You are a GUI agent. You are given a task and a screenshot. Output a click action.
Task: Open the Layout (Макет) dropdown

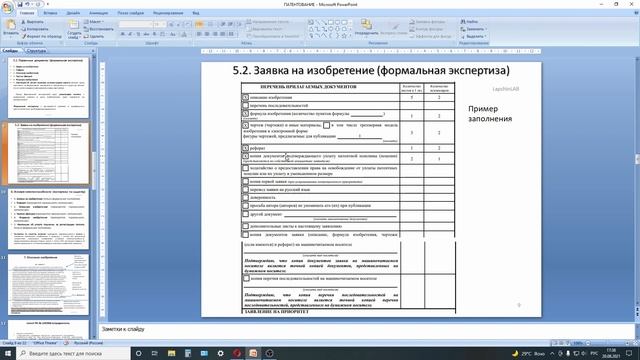point(93,22)
